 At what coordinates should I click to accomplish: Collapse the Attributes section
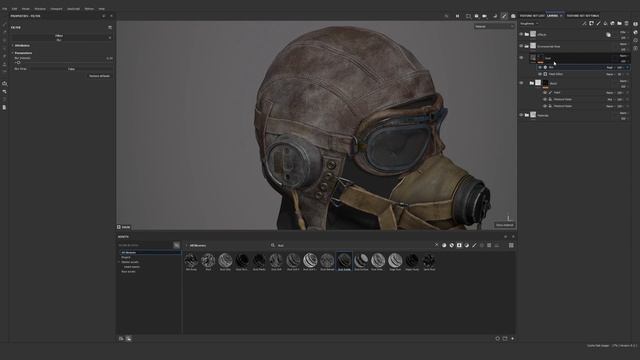click(x=22, y=46)
